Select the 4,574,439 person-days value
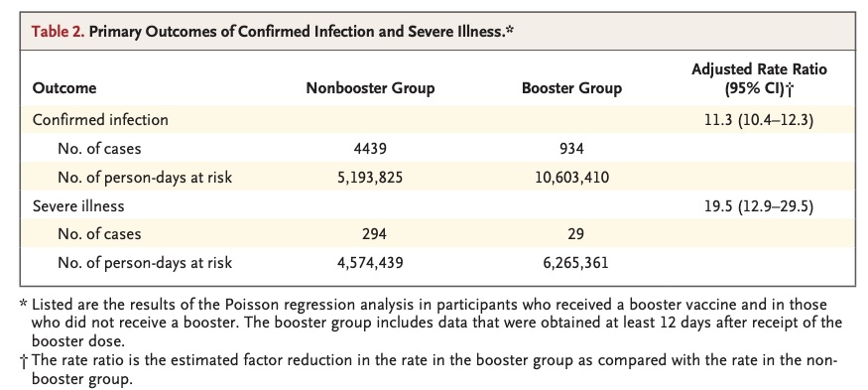 click(x=368, y=263)
